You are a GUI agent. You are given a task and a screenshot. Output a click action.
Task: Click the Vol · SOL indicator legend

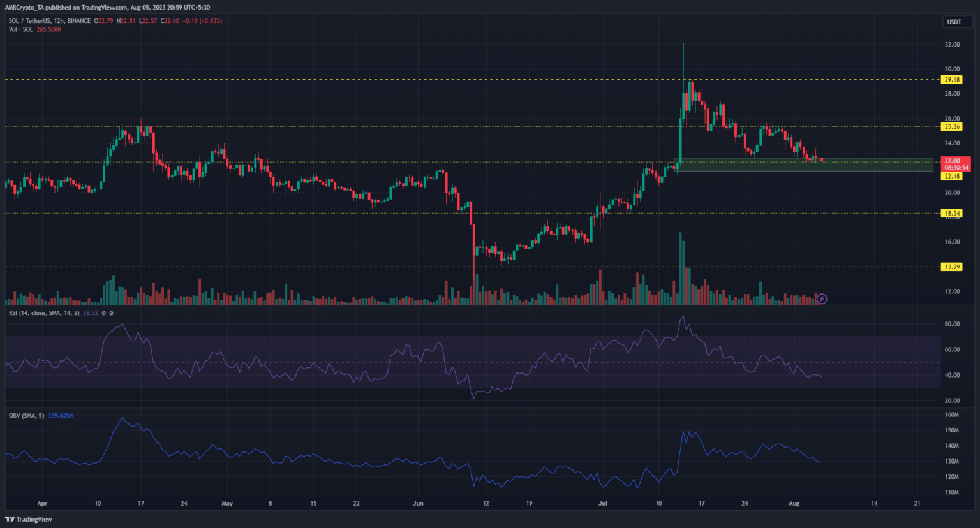21,29
